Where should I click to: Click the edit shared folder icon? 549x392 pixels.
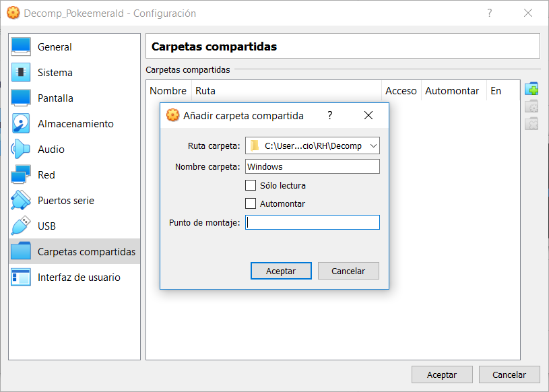click(x=531, y=106)
